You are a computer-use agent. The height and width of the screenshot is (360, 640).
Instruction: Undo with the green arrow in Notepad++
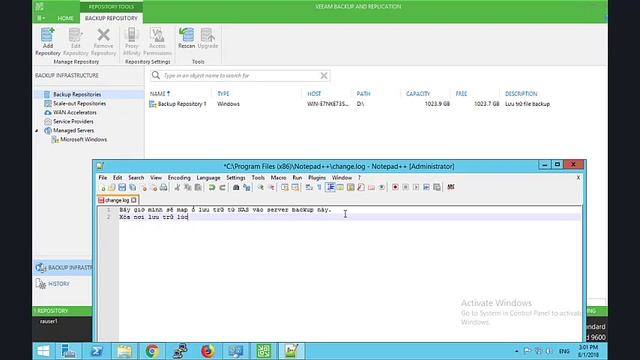(x=212, y=187)
